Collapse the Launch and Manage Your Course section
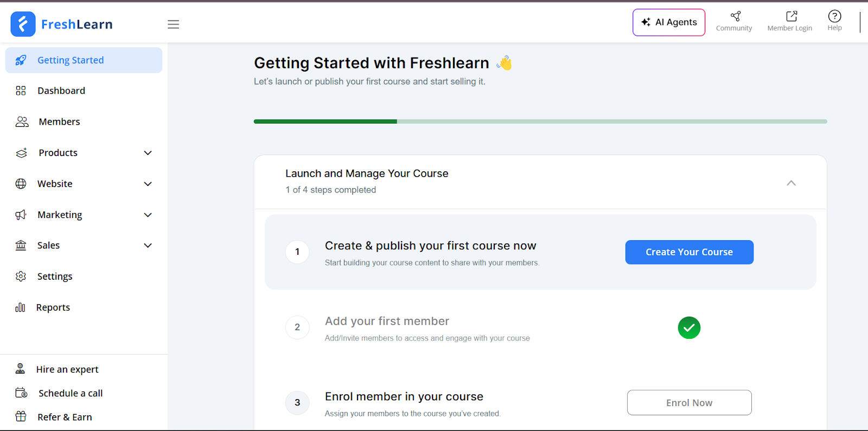Image resolution: width=868 pixels, height=431 pixels. [x=791, y=183]
